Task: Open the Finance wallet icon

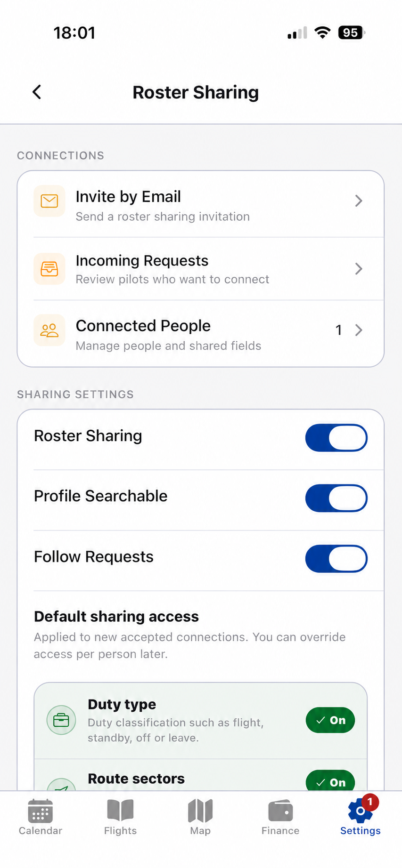Action: pos(280,811)
